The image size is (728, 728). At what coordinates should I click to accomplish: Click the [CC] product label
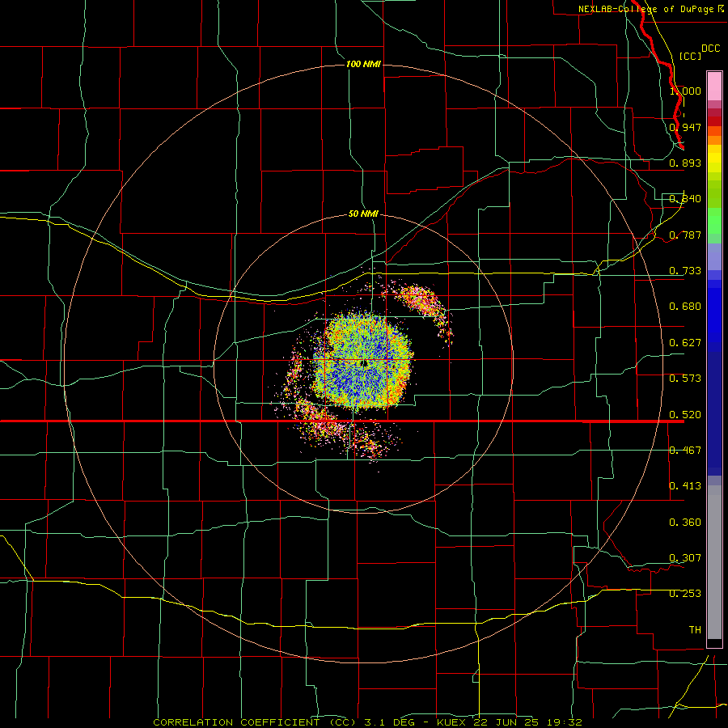(x=691, y=56)
